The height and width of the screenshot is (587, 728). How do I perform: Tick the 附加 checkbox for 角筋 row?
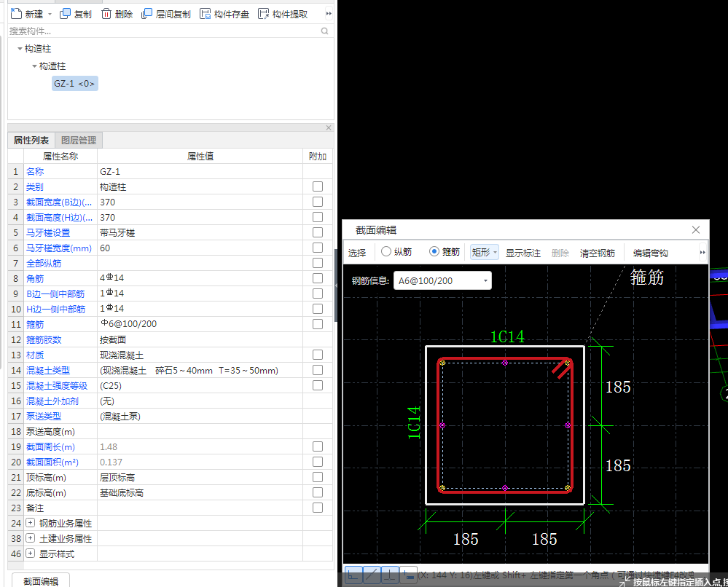coord(318,278)
